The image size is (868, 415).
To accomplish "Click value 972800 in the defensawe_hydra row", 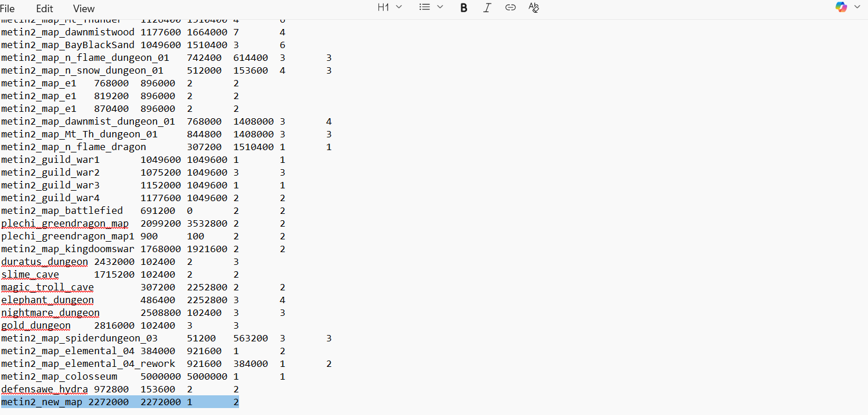I will (111, 389).
